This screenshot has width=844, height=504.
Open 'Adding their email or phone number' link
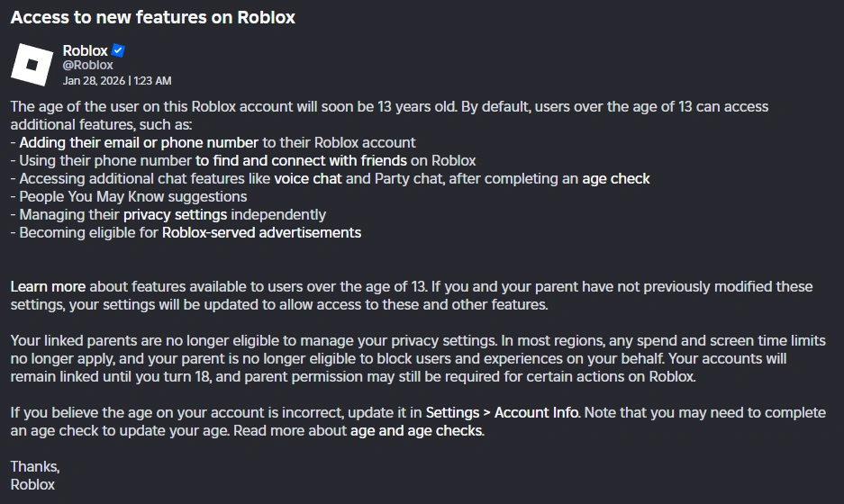pyautogui.click(x=139, y=142)
